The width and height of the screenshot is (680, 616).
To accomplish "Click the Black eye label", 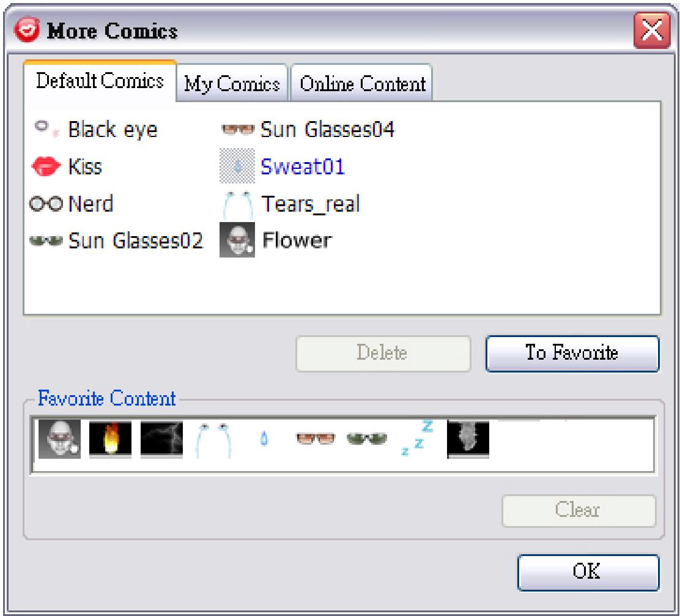I will coord(113,129).
